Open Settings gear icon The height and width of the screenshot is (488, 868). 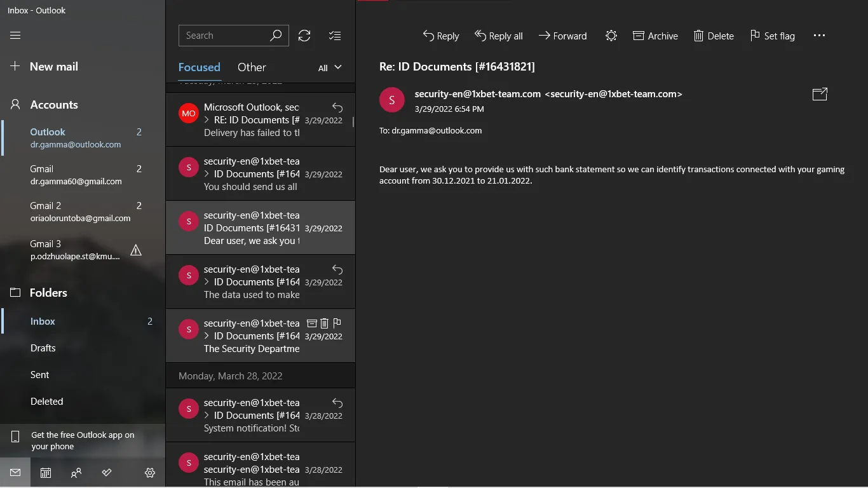click(150, 473)
